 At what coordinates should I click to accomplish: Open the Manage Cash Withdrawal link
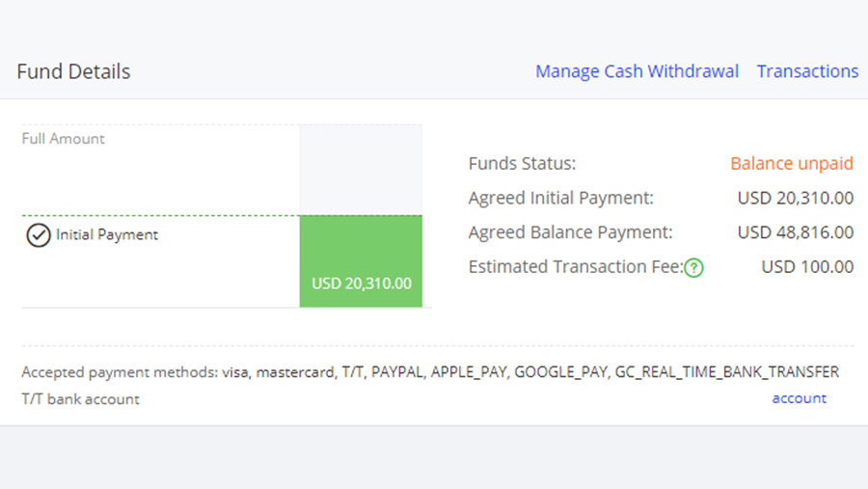click(x=637, y=71)
